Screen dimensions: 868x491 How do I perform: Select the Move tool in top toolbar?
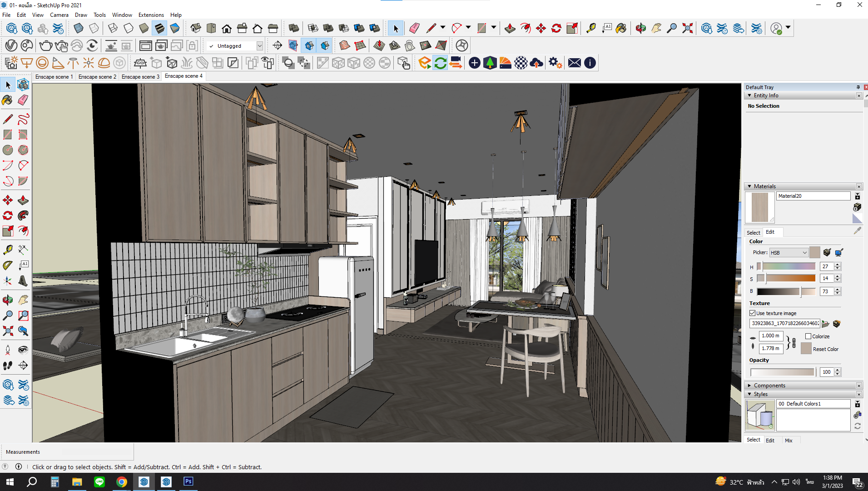541,28
